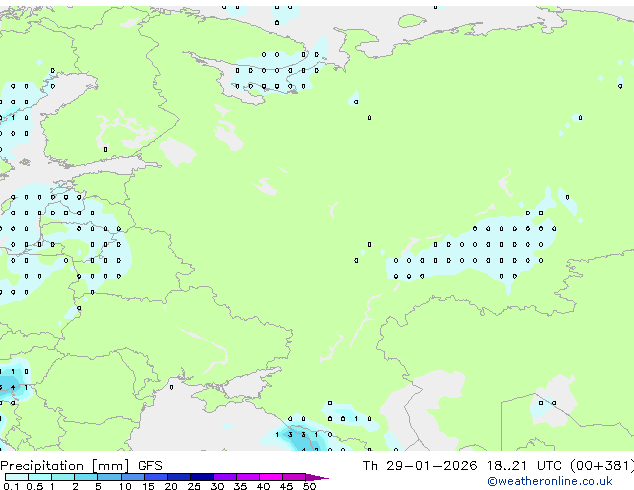Pick the 25–30 mm navy legend swatch

[x=201, y=477]
